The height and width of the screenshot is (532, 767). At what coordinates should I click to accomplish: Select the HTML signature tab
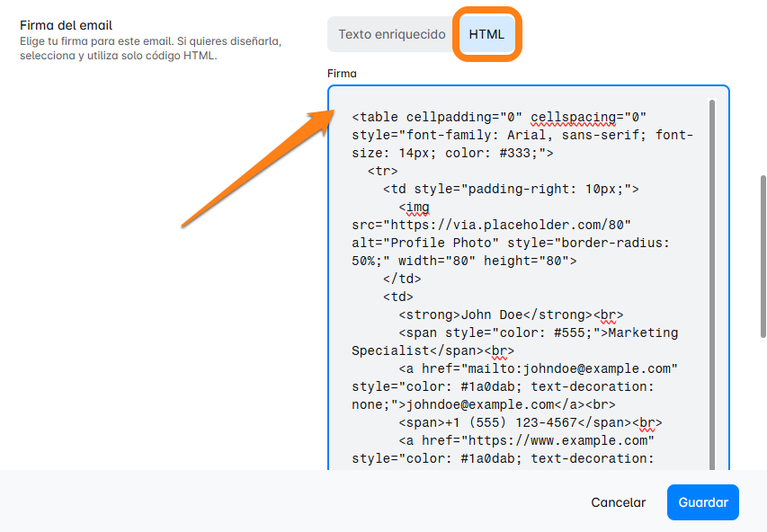pos(486,34)
